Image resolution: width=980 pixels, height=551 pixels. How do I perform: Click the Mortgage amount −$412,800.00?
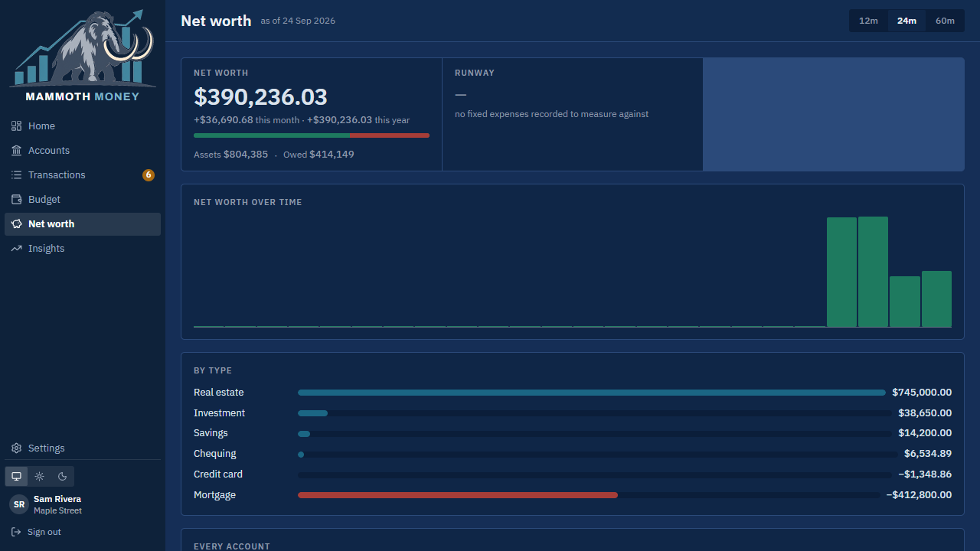point(919,495)
